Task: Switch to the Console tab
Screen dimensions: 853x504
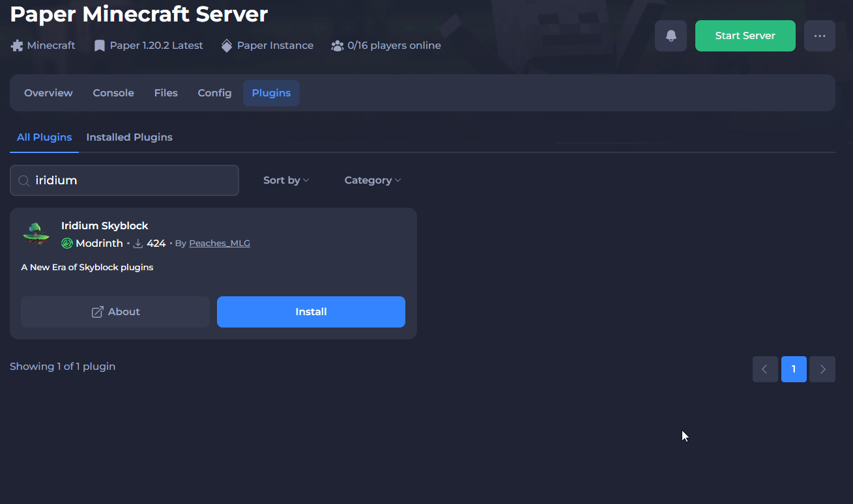Action: (x=113, y=93)
